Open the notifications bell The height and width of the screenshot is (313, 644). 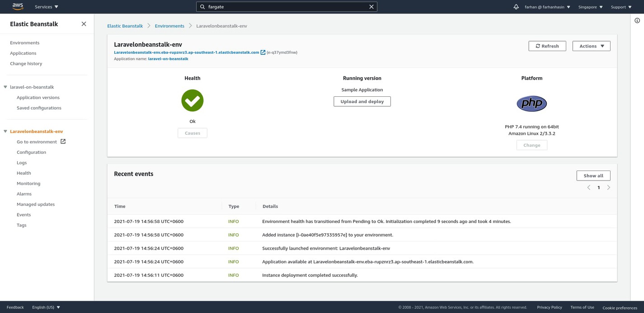pyautogui.click(x=515, y=6)
